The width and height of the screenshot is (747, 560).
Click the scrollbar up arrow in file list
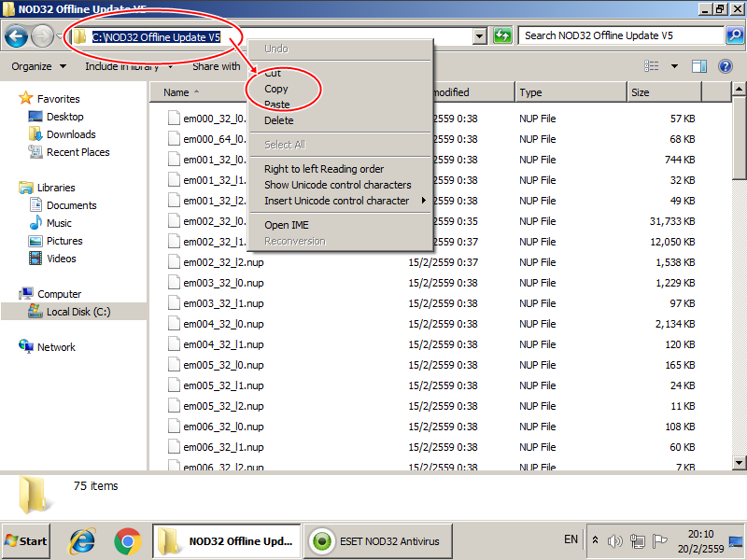(x=739, y=89)
